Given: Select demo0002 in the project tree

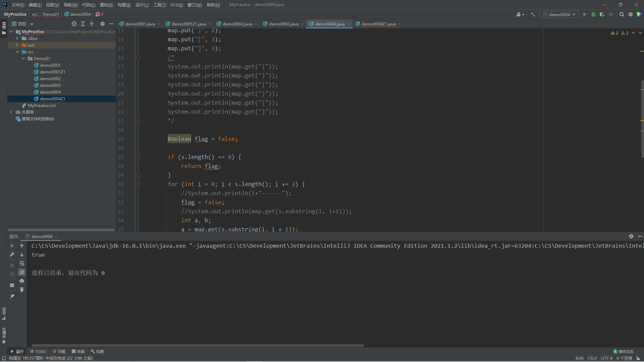Looking at the screenshot, I should pos(50,79).
